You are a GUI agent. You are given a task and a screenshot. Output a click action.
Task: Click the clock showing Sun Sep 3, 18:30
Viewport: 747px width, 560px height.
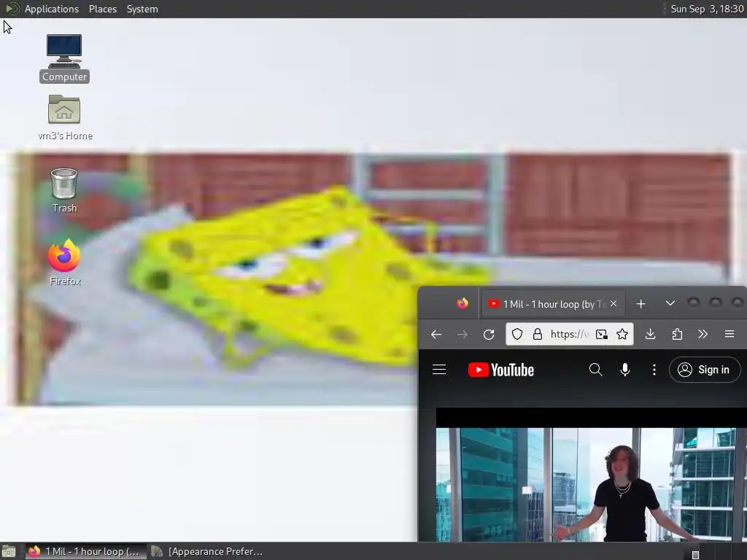coord(707,9)
